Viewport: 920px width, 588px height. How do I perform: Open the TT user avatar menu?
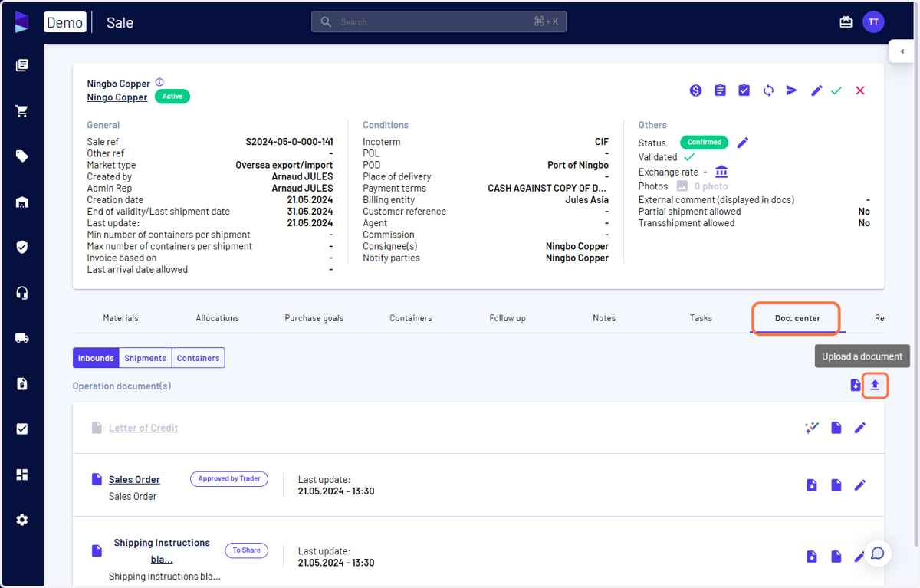click(x=873, y=22)
